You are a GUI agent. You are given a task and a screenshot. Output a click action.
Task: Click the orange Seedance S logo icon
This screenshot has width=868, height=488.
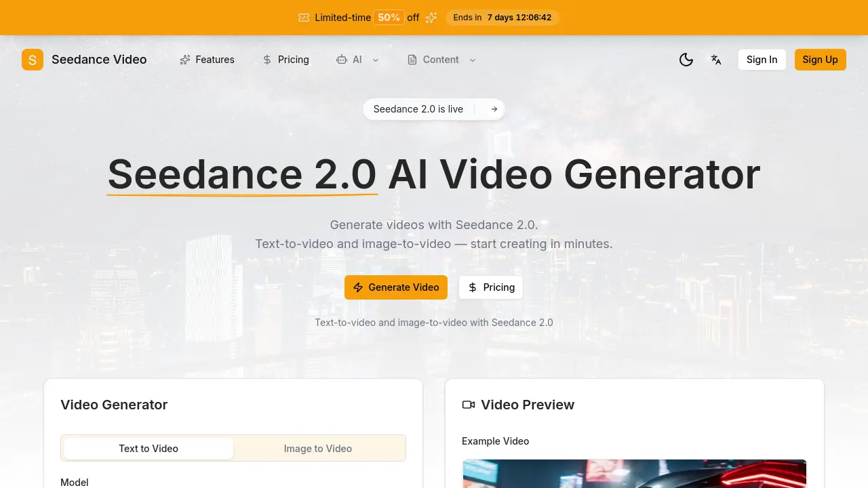[x=33, y=60]
